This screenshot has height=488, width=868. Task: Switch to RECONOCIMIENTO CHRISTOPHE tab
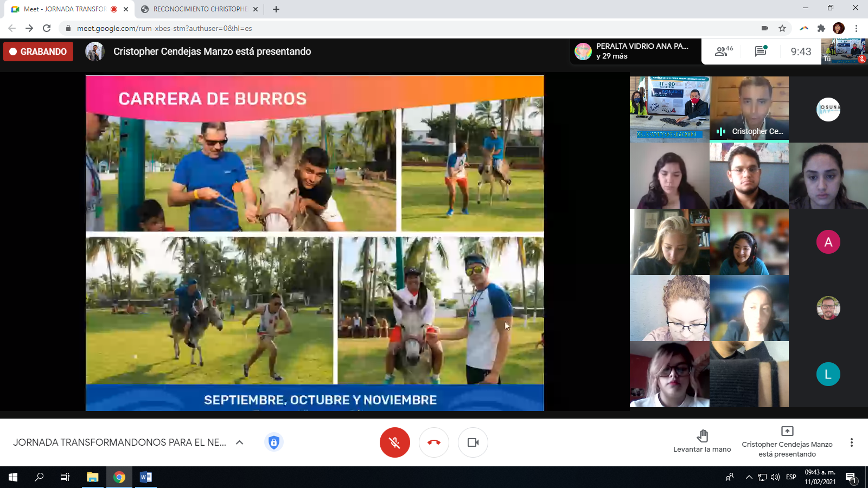(200, 9)
